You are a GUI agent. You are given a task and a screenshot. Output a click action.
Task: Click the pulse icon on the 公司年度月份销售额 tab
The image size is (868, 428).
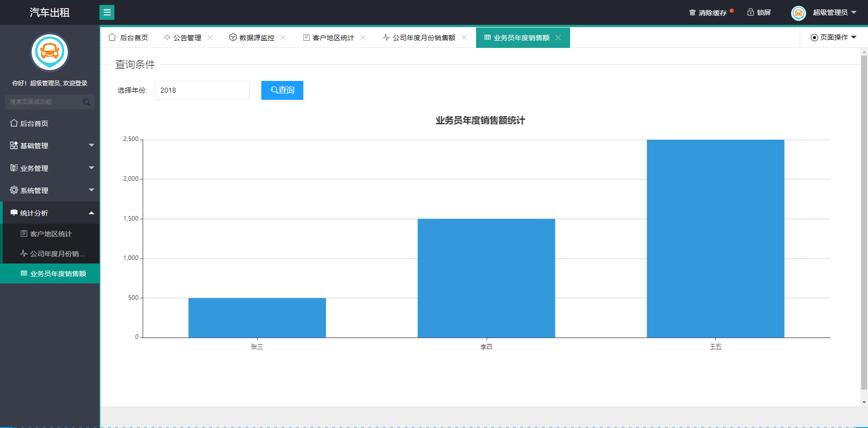[x=386, y=37]
